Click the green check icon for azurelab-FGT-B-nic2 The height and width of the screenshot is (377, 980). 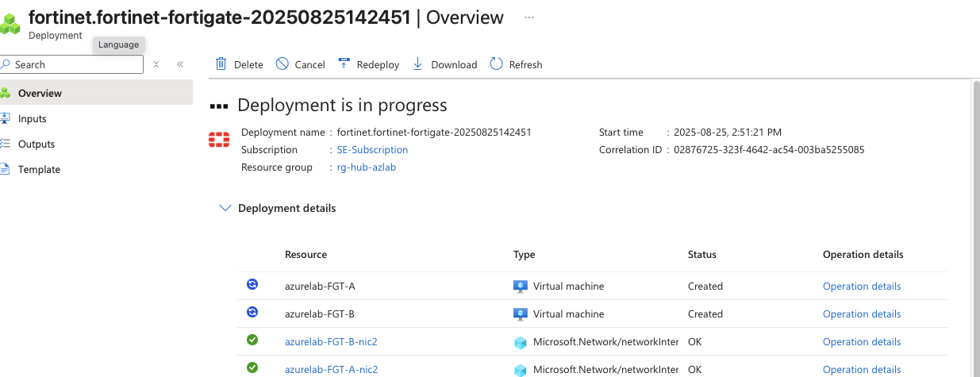252,340
